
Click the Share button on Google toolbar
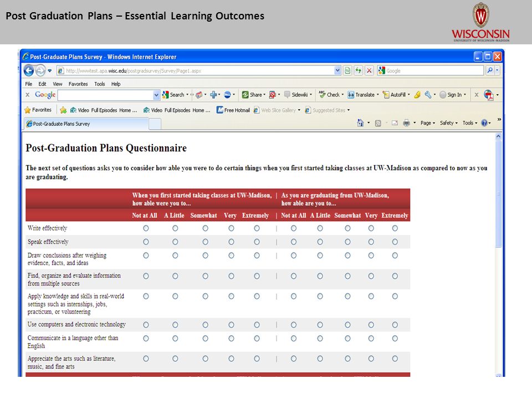(252, 95)
